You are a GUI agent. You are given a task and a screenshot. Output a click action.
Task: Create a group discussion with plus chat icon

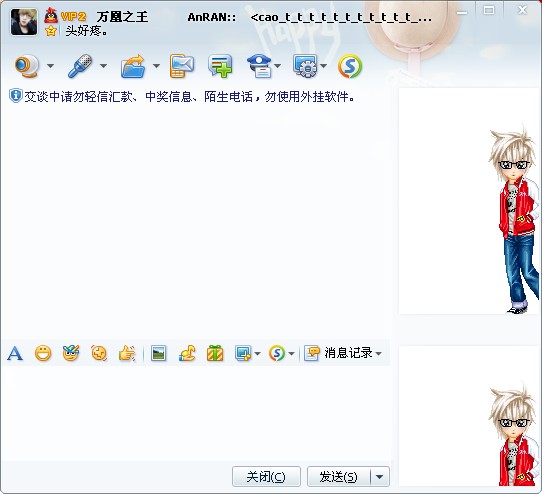(220, 66)
